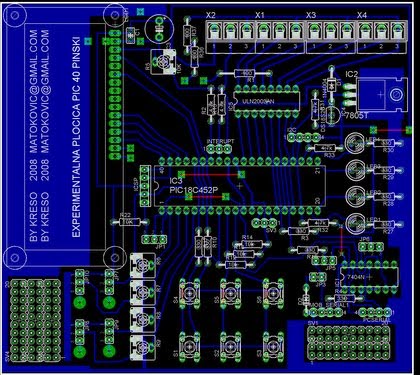
Task: Click the I2C header connector
Action: click(x=304, y=137)
